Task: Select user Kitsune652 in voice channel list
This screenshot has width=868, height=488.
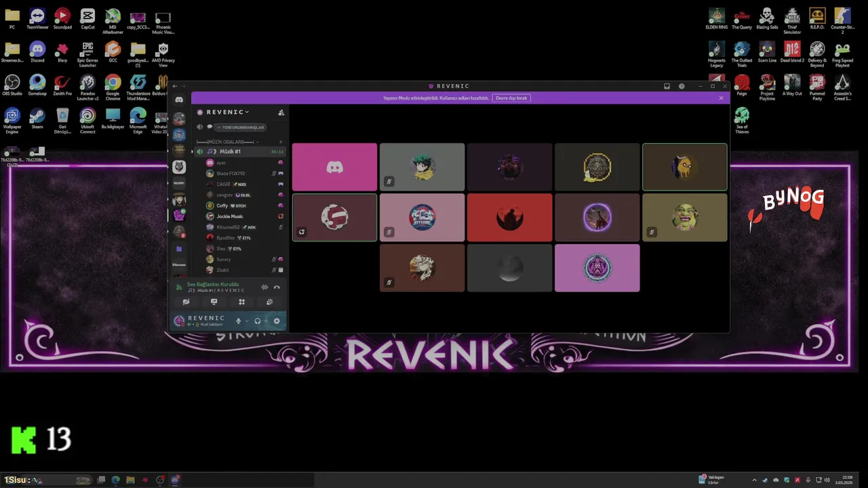Action: pyautogui.click(x=244, y=227)
